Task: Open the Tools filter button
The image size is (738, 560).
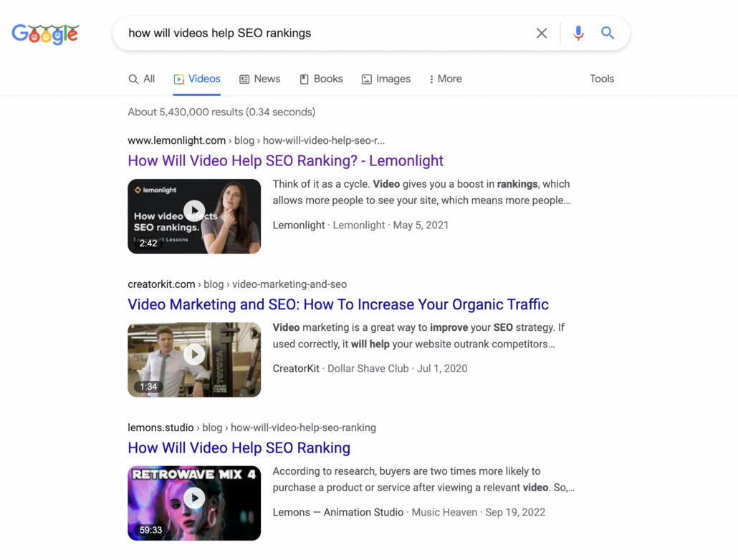Action: pos(602,79)
